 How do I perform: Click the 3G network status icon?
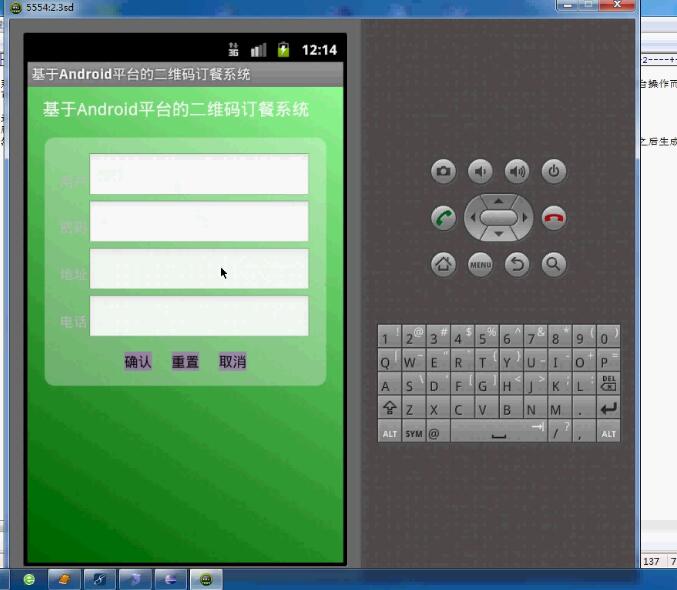click(x=233, y=49)
